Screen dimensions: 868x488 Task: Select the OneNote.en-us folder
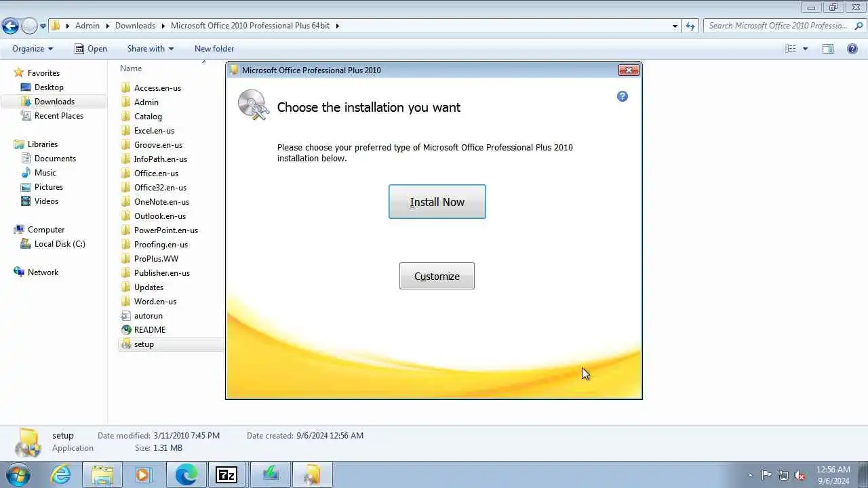pyautogui.click(x=161, y=202)
